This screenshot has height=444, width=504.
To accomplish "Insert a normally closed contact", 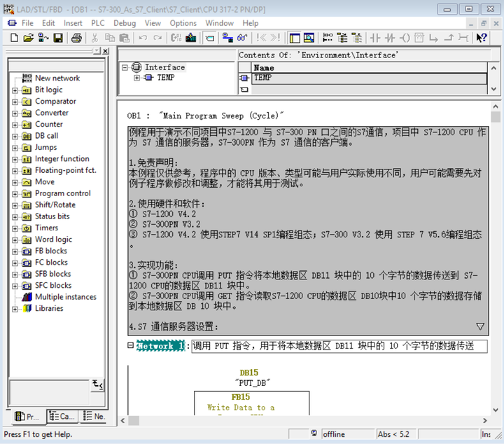I will point(390,38).
